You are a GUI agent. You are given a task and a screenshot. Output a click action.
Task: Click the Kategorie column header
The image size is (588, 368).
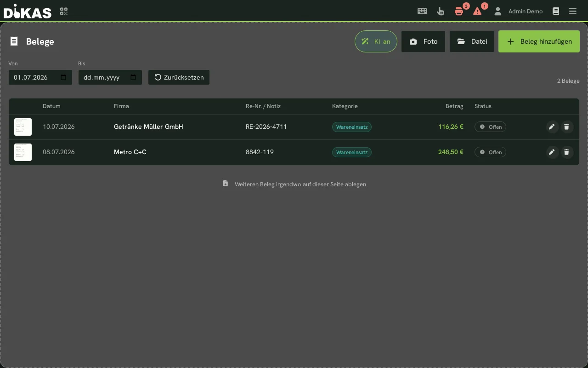click(345, 106)
